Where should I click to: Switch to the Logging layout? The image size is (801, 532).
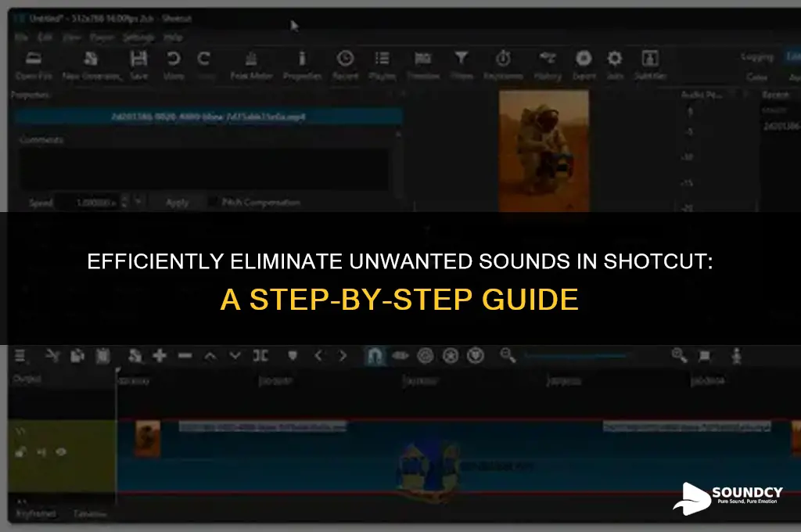click(757, 57)
